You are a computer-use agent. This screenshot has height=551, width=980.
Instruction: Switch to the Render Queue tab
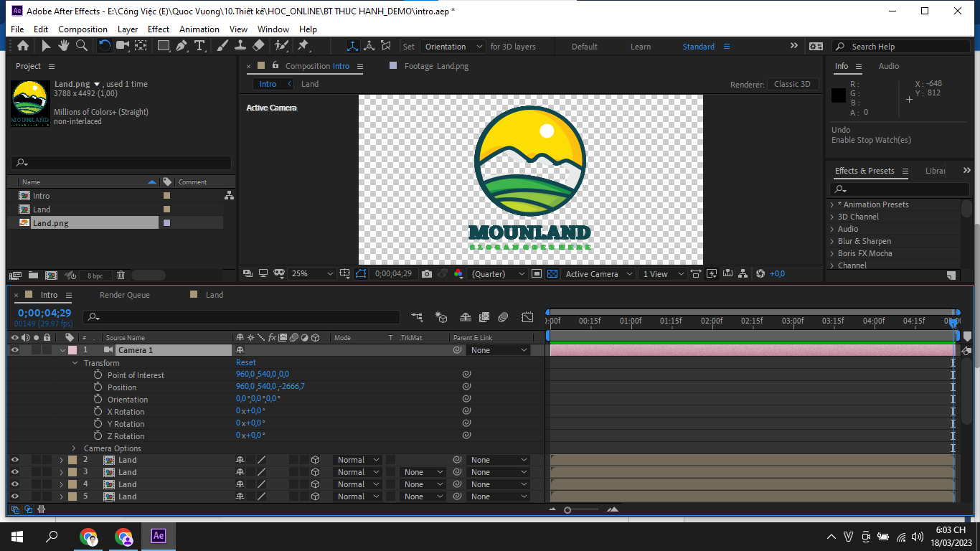124,295
